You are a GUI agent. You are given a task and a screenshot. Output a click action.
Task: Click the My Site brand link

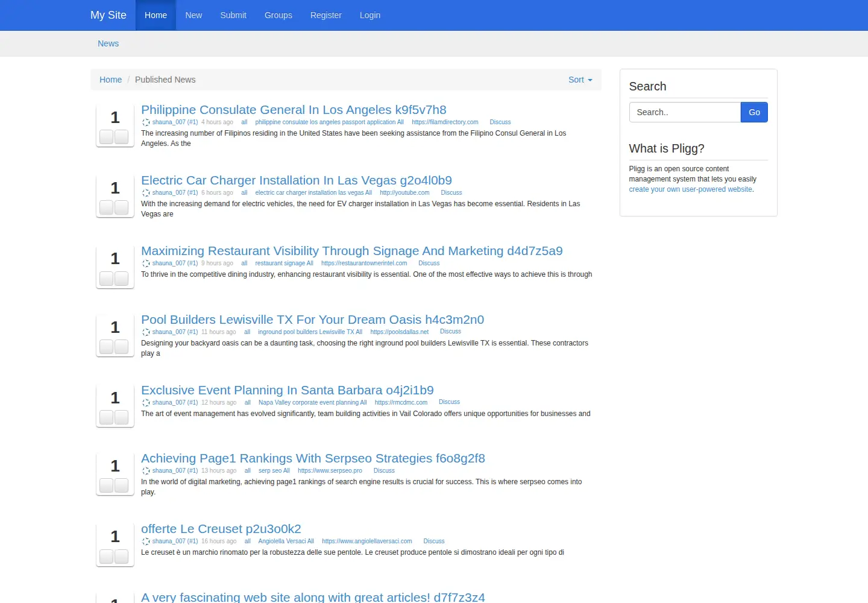108,15
